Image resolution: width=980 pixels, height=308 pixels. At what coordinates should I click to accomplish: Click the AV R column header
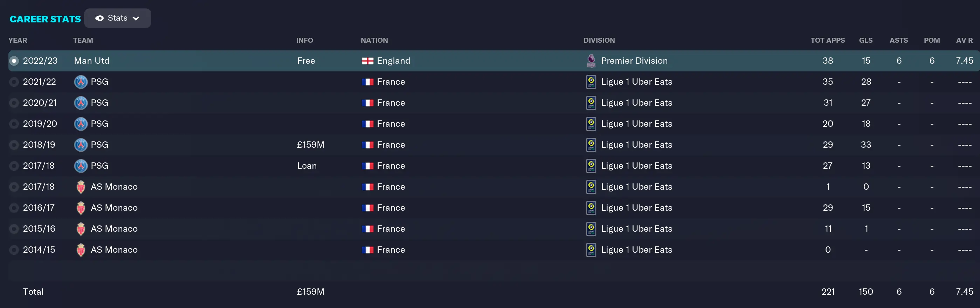[964, 40]
